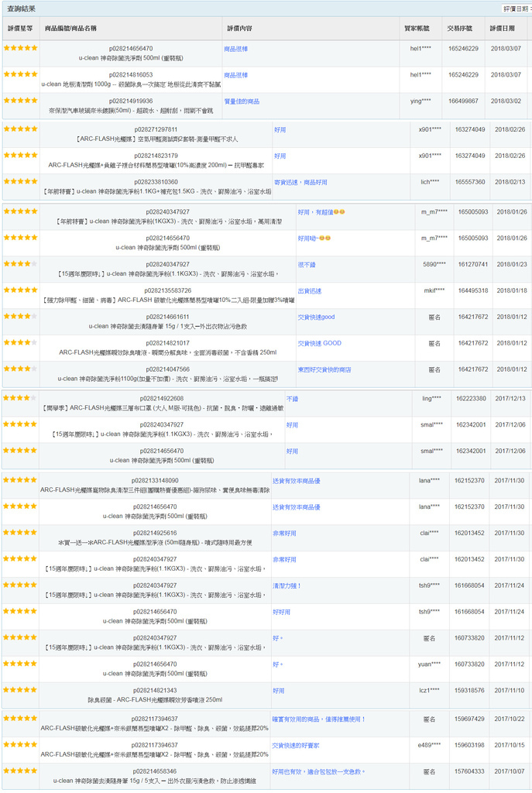
Task: Click the star rating for product p028214823179
Action: click(20, 155)
